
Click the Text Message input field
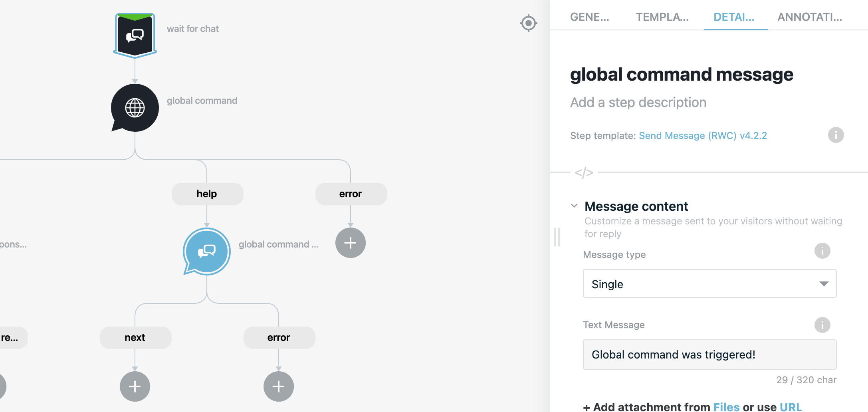coord(709,355)
